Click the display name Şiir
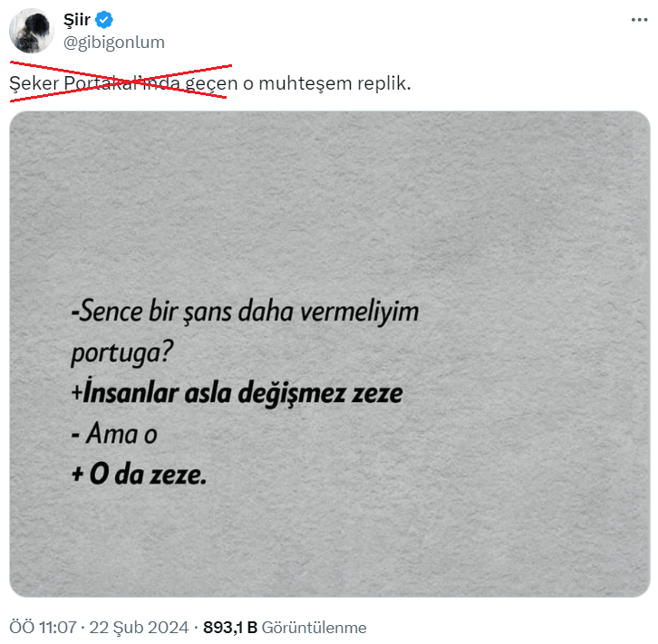 (x=77, y=20)
